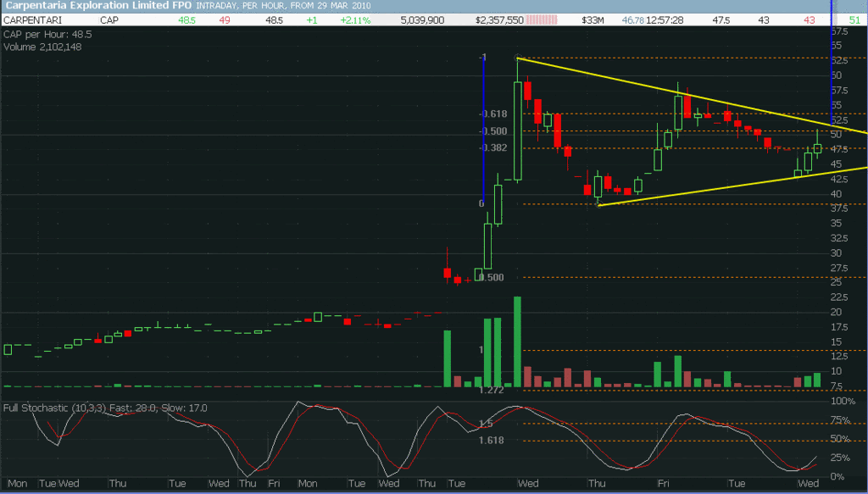868x494 pixels.
Task: Click the 17.5 price axis label
Action: pos(839,327)
